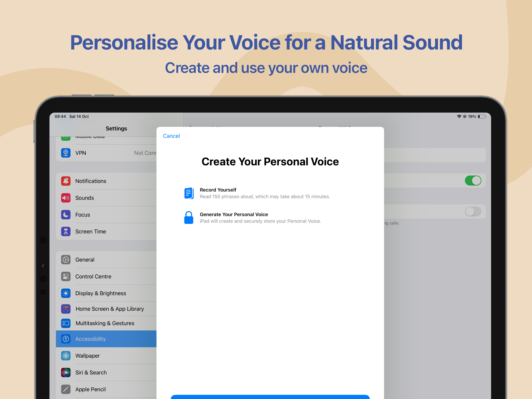The height and width of the screenshot is (399, 532).
Task: Click the Focus moon icon
Action: click(x=66, y=215)
